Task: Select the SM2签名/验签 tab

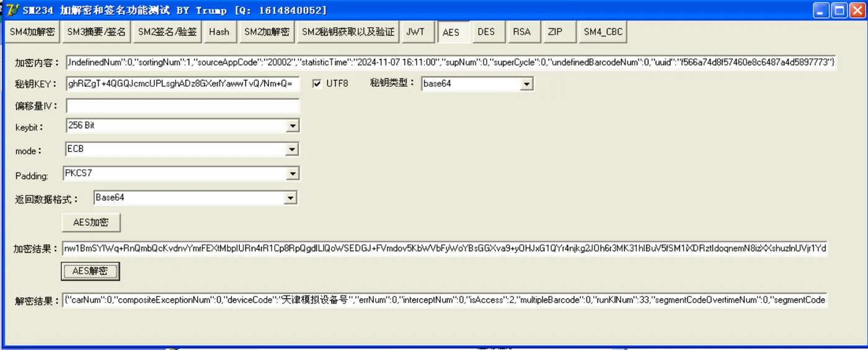Action: pos(167,32)
